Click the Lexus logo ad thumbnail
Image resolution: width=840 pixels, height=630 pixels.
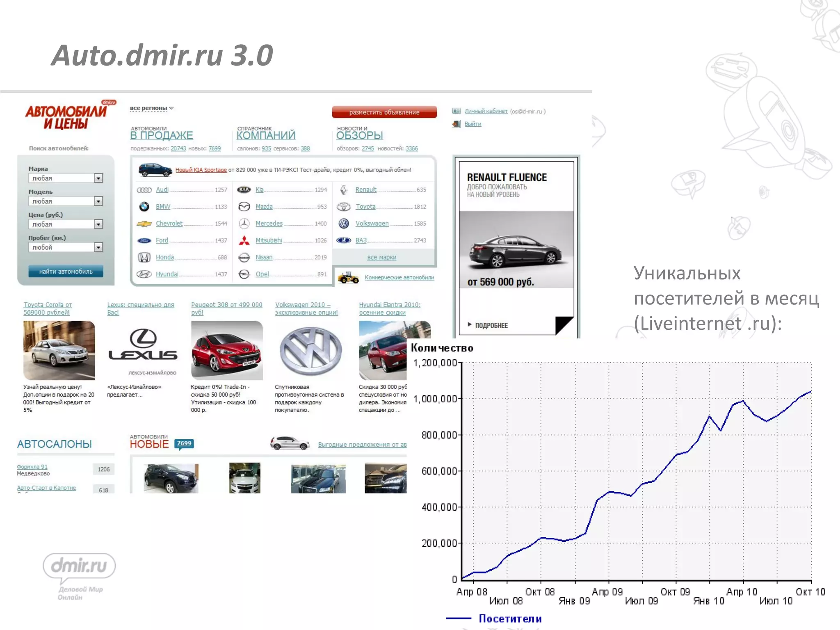(143, 350)
